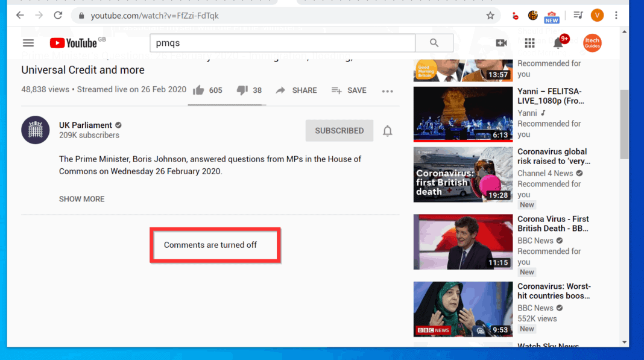Click the '48,838 views' text
644x360 pixels.
point(45,90)
